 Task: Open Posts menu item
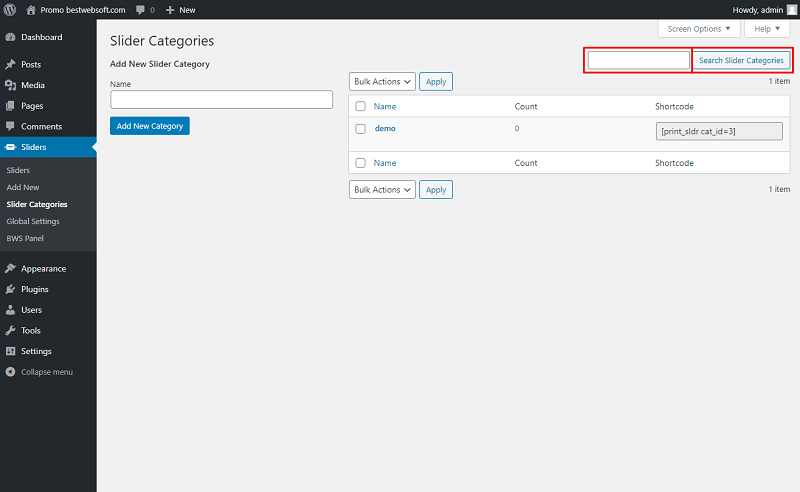point(31,64)
